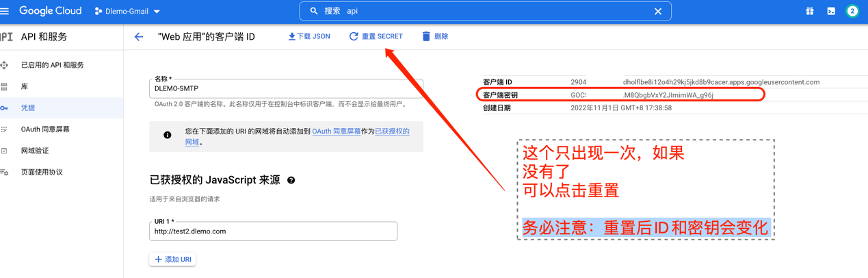Reset the client secret

pos(376,36)
